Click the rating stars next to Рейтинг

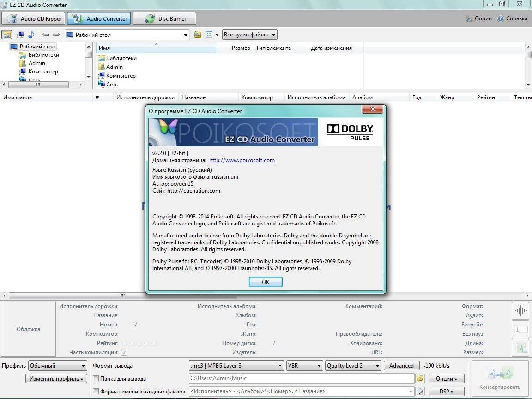tap(139, 344)
